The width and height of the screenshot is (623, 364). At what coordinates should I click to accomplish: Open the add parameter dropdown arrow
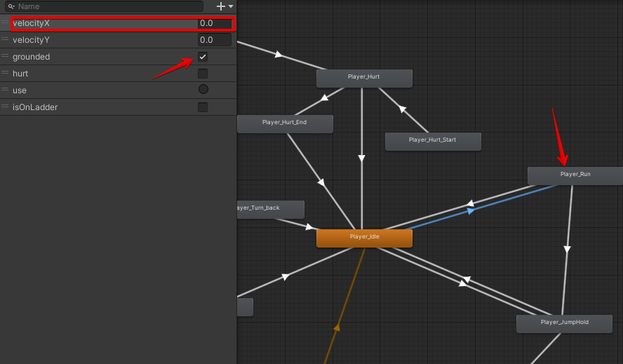tap(231, 6)
